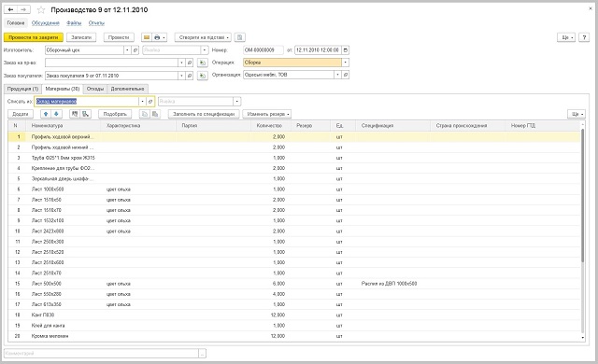598x364 pixels.
Task: Click the document report icon after Створити на підставі
Action: point(239,37)
